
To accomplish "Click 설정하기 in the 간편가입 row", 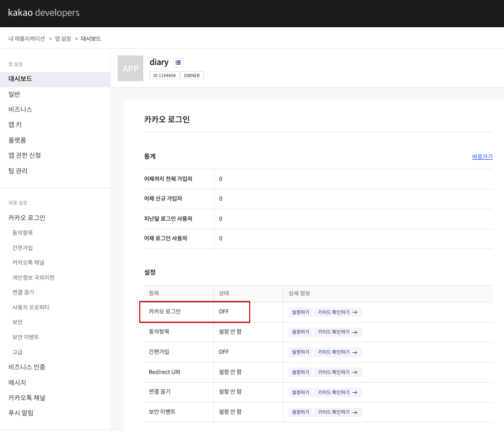I will (x=301, y=352).
